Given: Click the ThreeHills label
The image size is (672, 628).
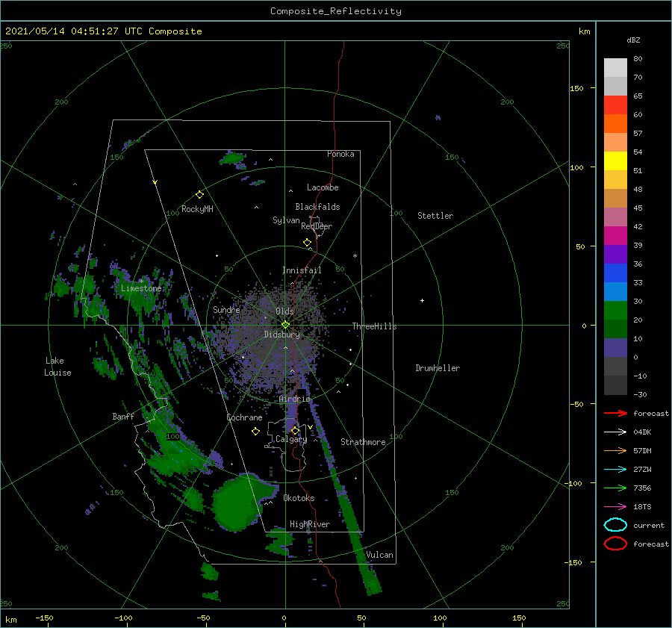Looking at the screenshot, I should coord(375,326).
